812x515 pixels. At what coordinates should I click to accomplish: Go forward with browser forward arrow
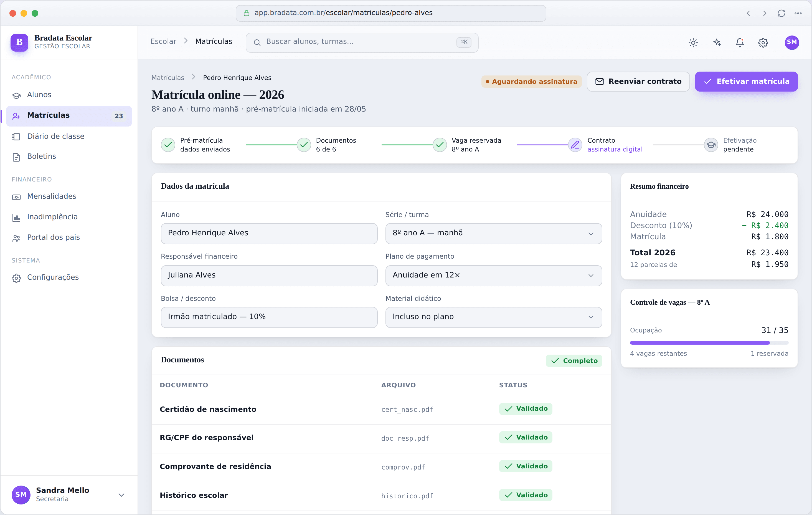pyautogui.click(x=765, y=13)
